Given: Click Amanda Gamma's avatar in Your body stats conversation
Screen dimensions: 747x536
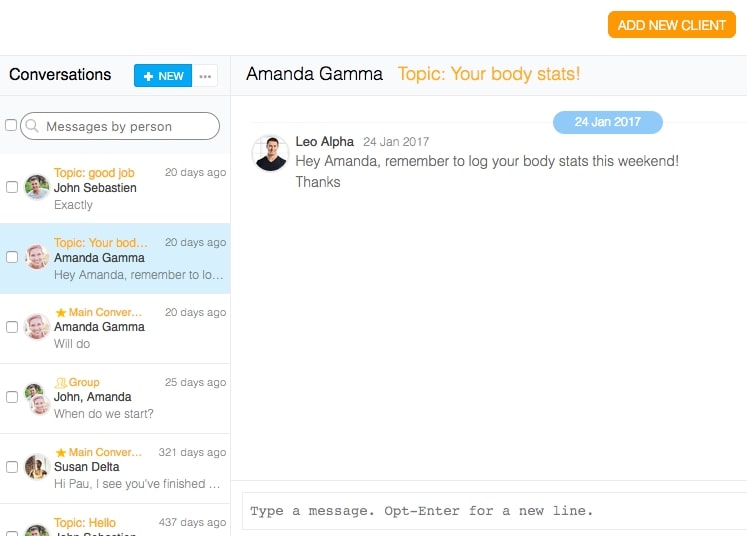Looking at the screenshot, I should (x=37, y=257).
